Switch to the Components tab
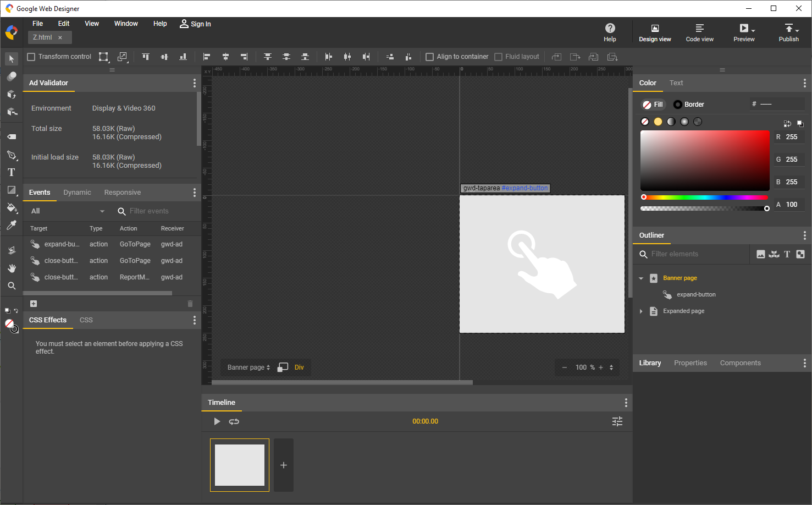 point(740,363)
